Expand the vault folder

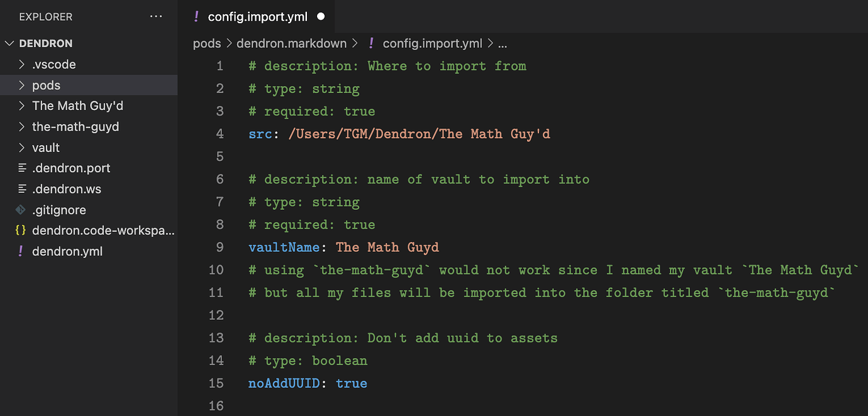(21, 148)
